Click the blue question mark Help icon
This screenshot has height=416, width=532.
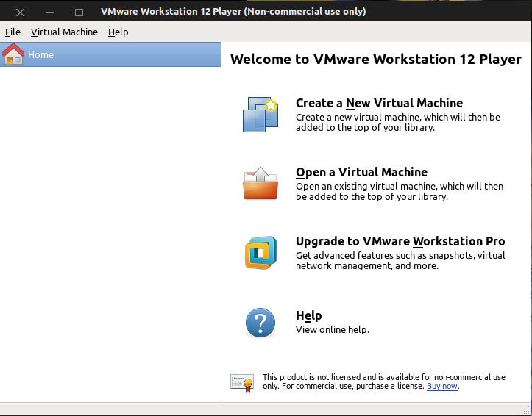260,323
